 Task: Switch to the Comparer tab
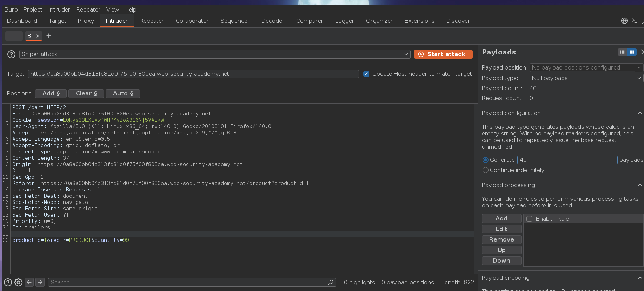pos(310,21)
